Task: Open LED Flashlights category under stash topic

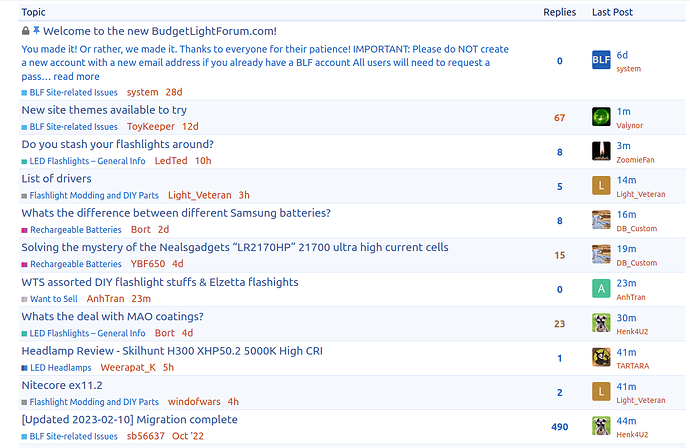Action: pyautogui.click(x=84, y=161)
